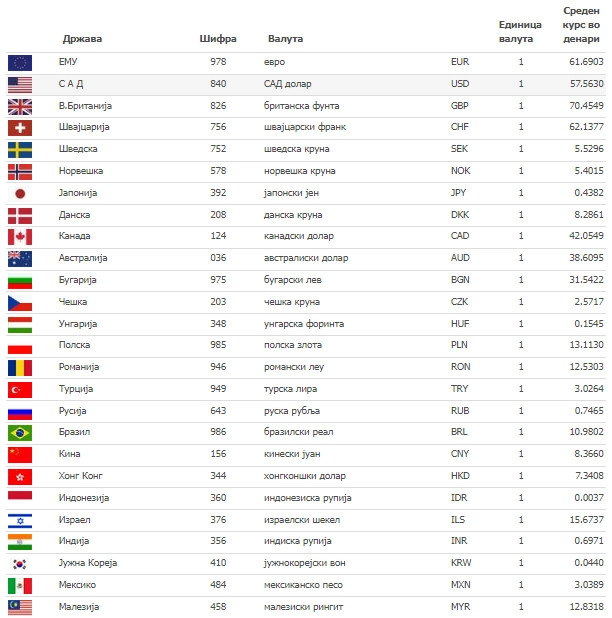Click the Mexico flag icon

pos(20,586)
